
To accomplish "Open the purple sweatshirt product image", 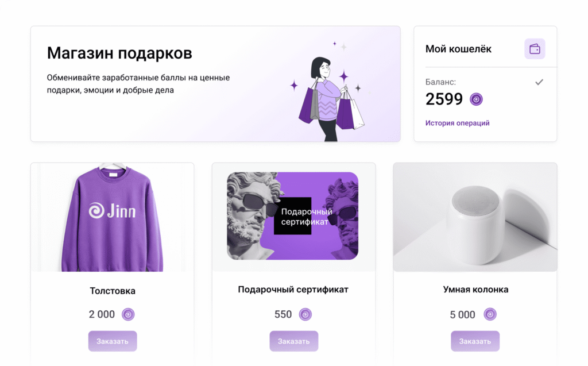I will tap(113, 217).
